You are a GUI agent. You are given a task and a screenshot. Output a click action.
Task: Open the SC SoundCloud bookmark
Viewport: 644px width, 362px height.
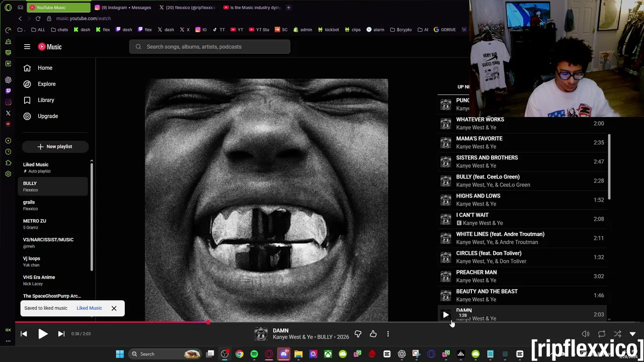pyautogui.click(x=281, y=30)
